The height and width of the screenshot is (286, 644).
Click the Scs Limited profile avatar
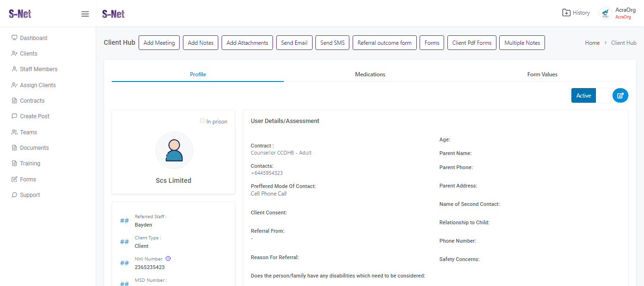[x=174, y=150]
